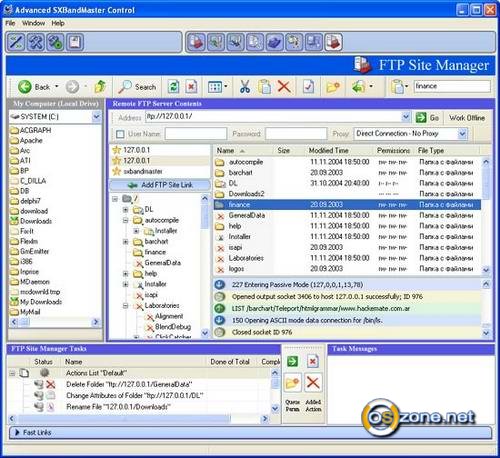Click the first top-left toolbar connection icon

pos(16,42)
